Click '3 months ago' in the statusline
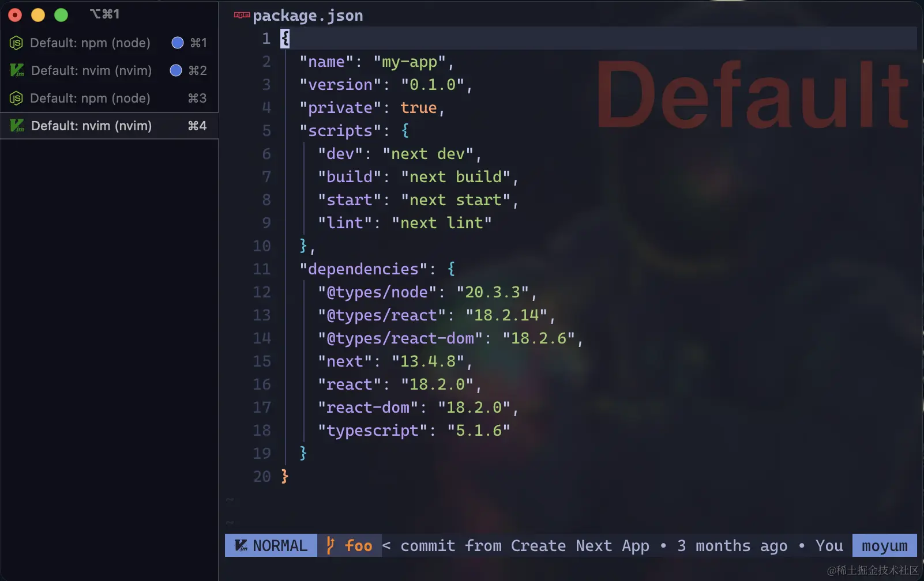The height and width of the screenshot is (581, 924). pyautogui.click(x=732, y=546)
